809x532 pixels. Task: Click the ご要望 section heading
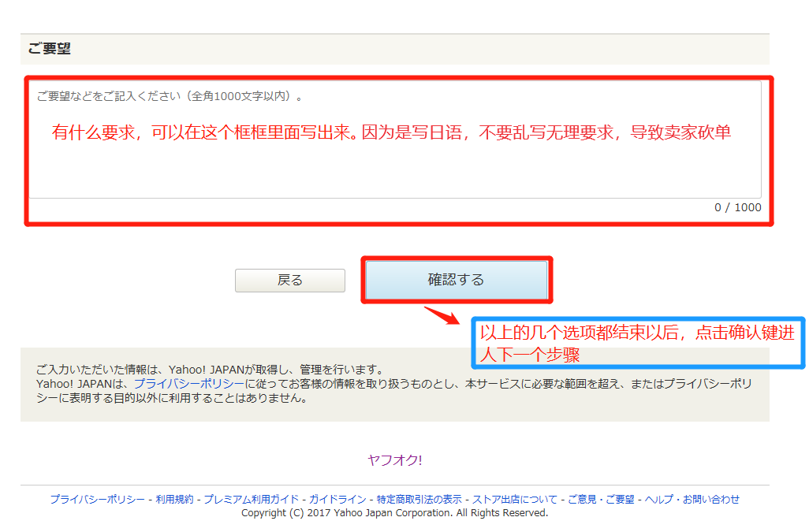(x=49, y=49)
